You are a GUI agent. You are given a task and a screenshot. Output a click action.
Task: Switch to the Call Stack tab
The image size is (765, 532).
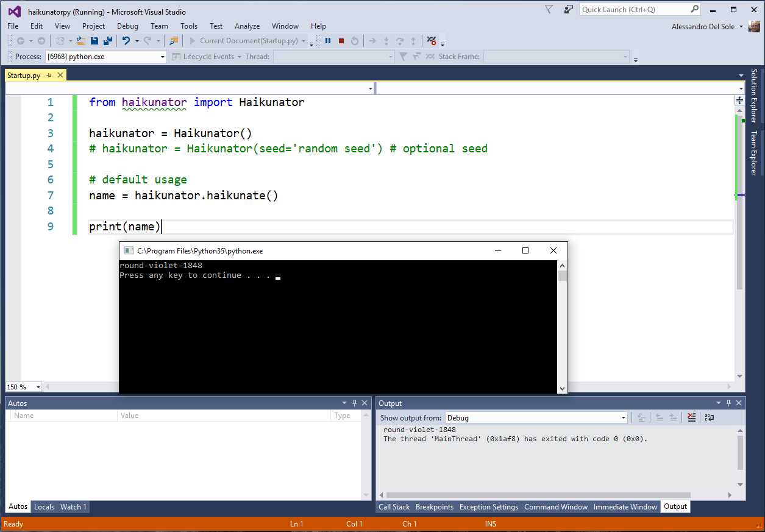(393, 506)
